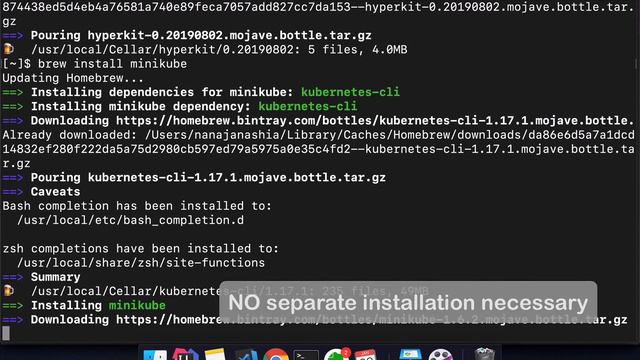
Task: Launch Keynote from the Dock
Action: pyautogui.click(x=410, y=354)
